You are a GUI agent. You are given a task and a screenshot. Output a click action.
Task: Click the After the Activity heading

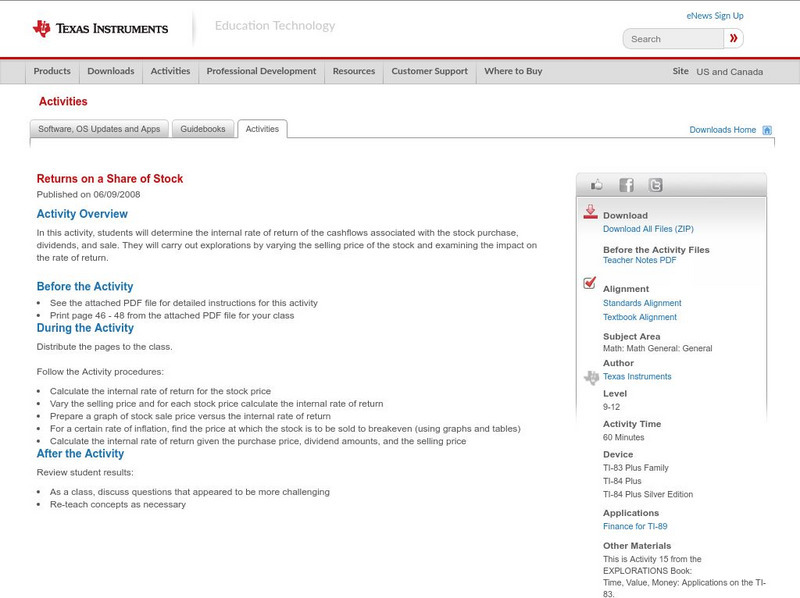coord(80,454)
